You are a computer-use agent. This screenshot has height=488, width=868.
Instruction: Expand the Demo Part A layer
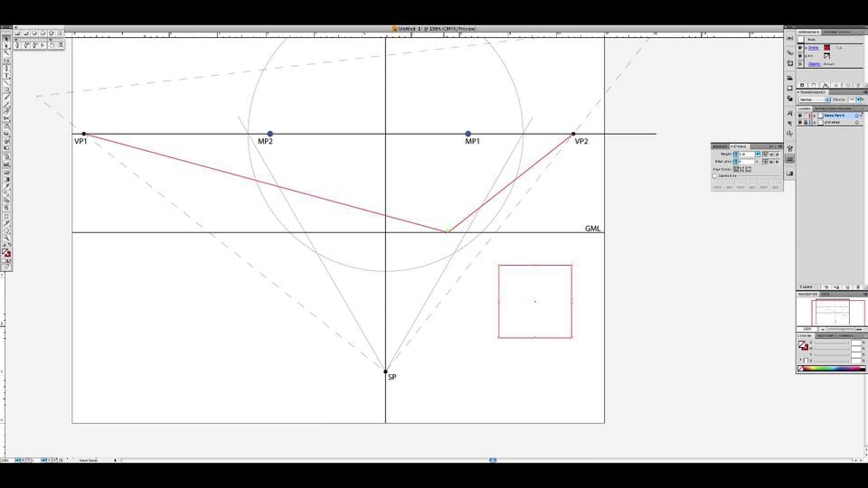(815, 115)
